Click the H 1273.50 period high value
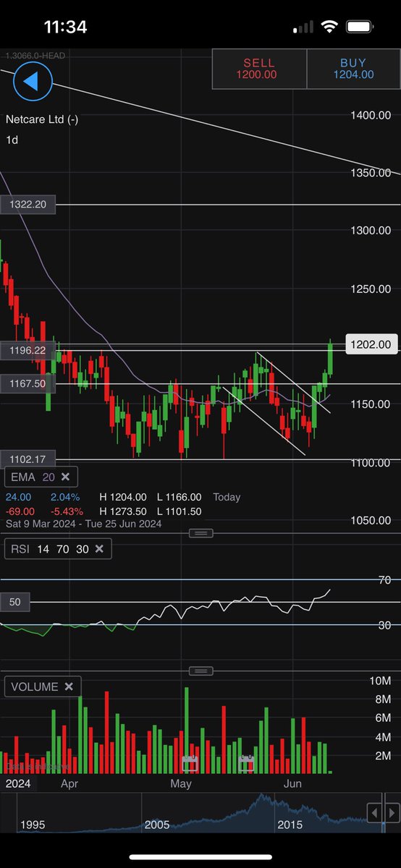The image size is (401, 868). (x=122, y=511)
